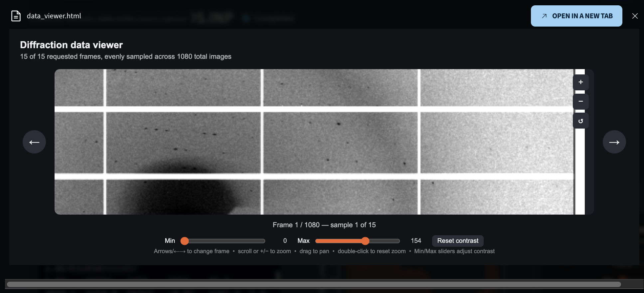Click the 'scroll or +/− to zoom' hint

[x=264, y=251]
